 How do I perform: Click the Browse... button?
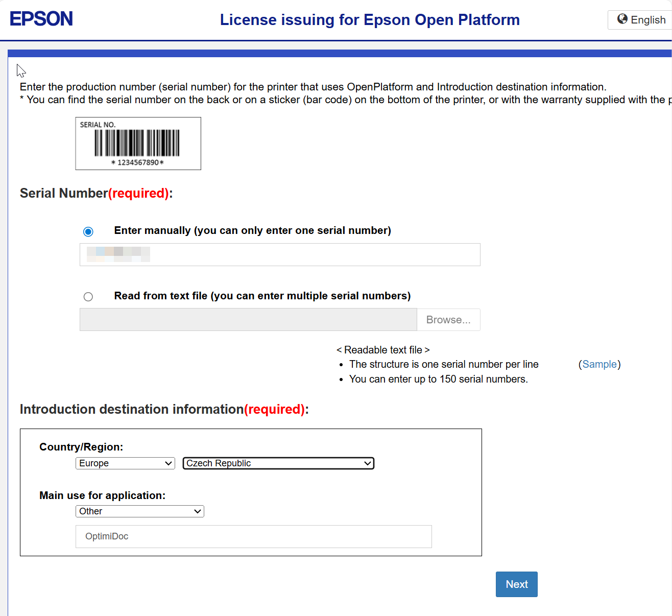tap(448, 320)
